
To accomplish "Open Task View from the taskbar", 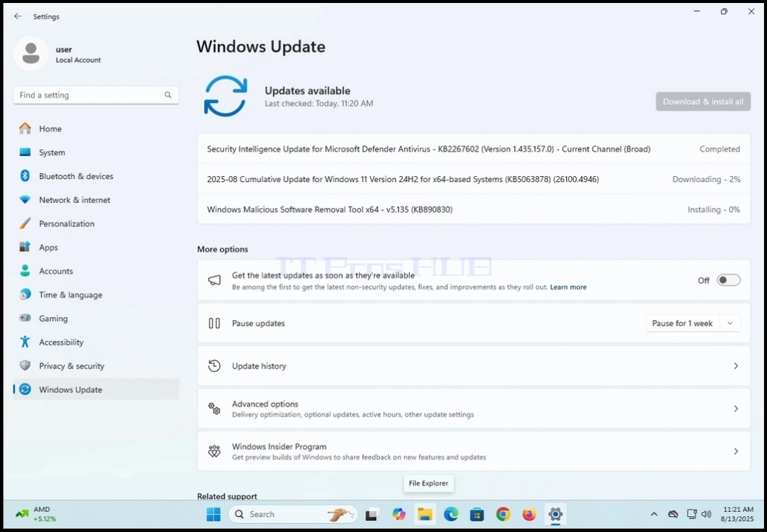I will pyautogui.click(x=372, y=514).
